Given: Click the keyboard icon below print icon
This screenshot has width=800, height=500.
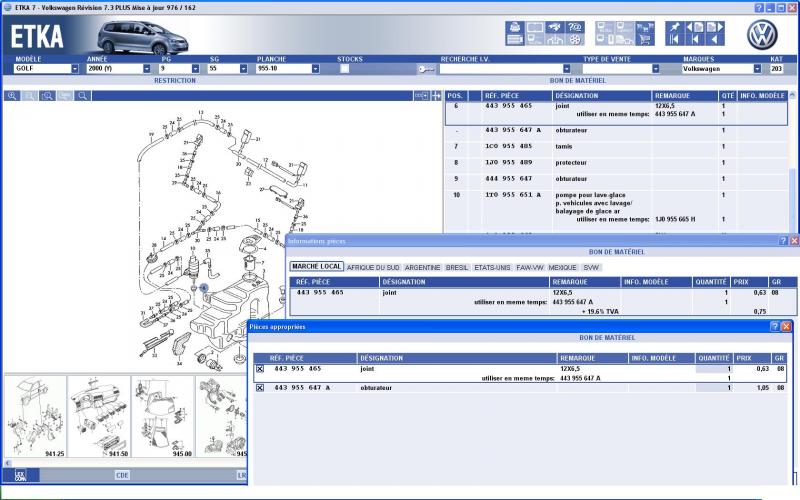Looking at the screenshot, I should (515, 39).
